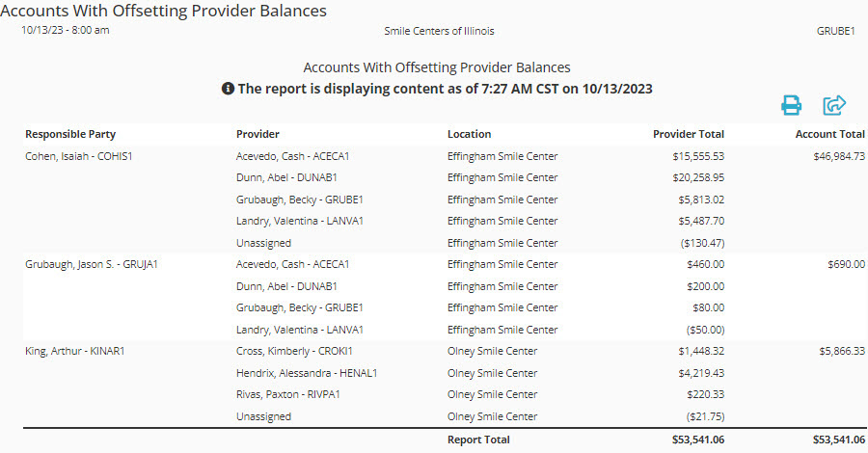Click the info icon beside report timestamp
Screen dimensions: 868x453
click(228, 89)
